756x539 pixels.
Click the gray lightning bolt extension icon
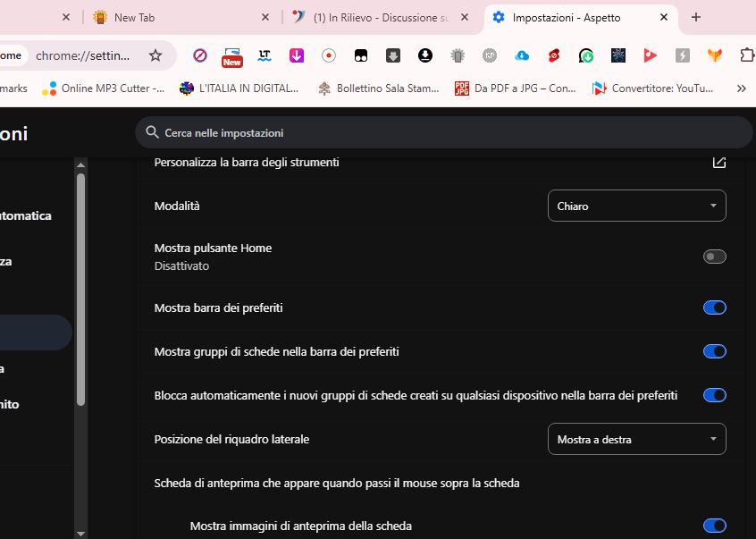(x=682, y=56)
